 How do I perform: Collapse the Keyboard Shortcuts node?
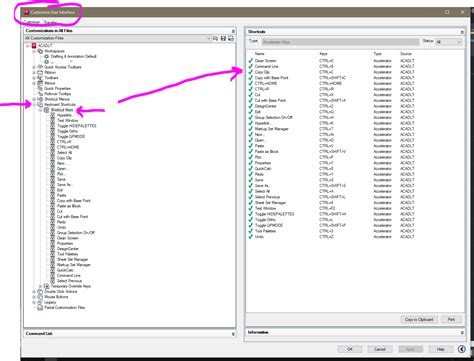pyautogui.click(x=34, y=104)
